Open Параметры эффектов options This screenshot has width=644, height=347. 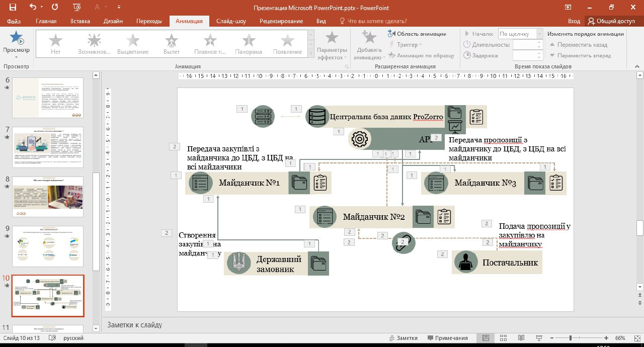point(332,45)
